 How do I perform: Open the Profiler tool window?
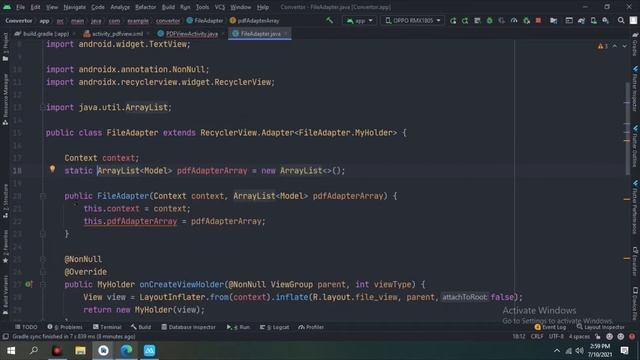point(311,327)
